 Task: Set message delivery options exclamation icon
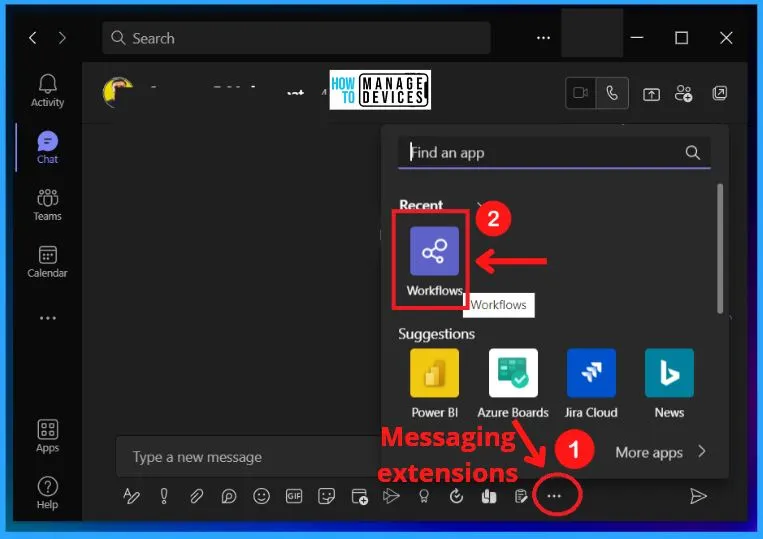[x=164, y=496]
